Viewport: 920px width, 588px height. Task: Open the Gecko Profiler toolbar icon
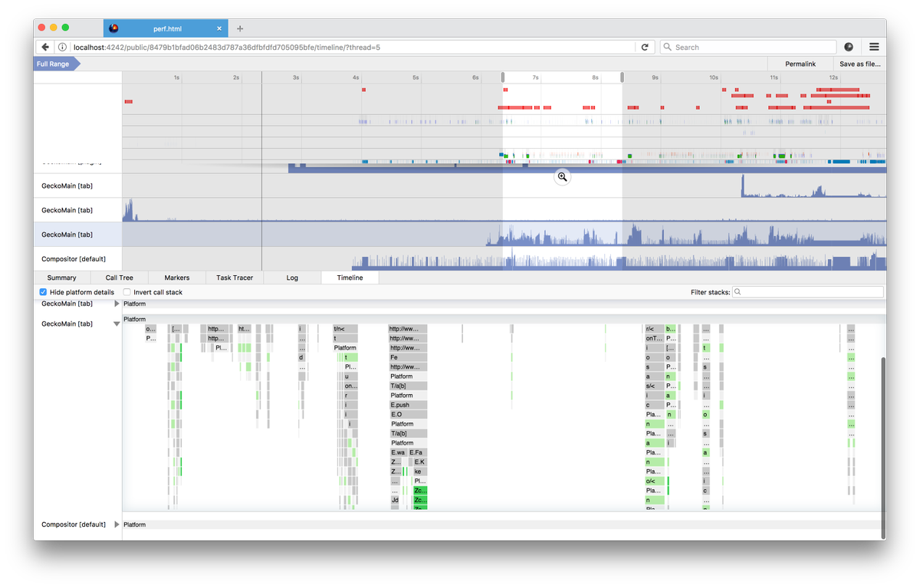(x=849, y=47)
